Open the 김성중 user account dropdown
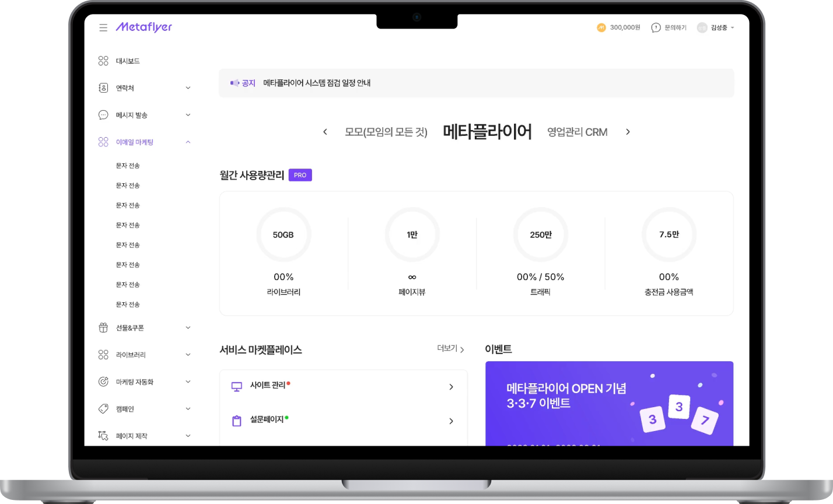The height and width of the screenshot is (504, 833). (x=715, y=27)
